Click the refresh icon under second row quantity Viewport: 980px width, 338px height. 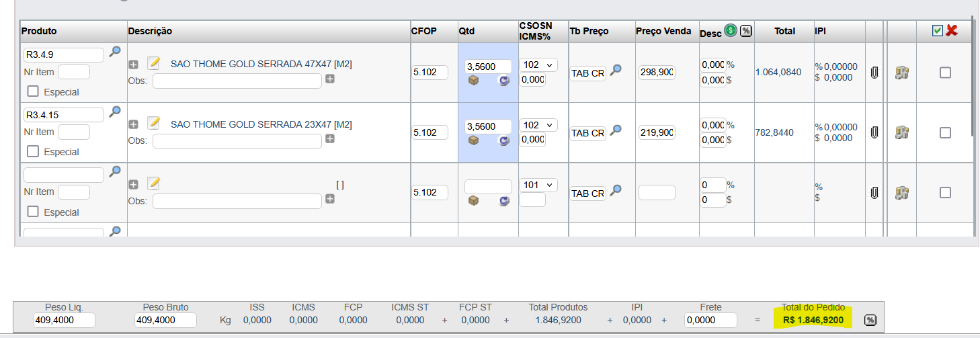pos(503,140)
